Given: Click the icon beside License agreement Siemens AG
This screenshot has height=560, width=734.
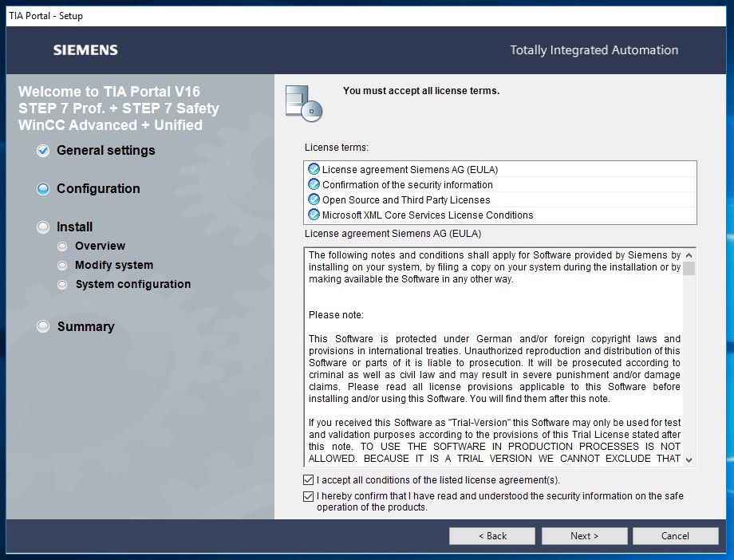Looking at the screenshot, I should click(x=314, y=169).
